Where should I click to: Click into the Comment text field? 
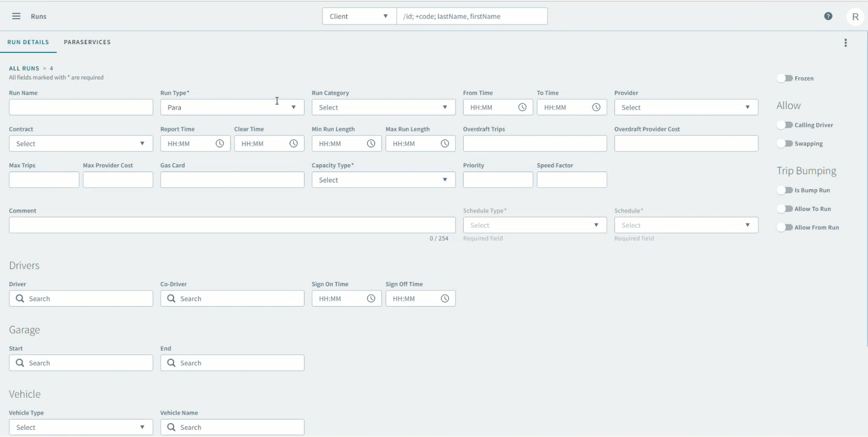tap(232, 225)
